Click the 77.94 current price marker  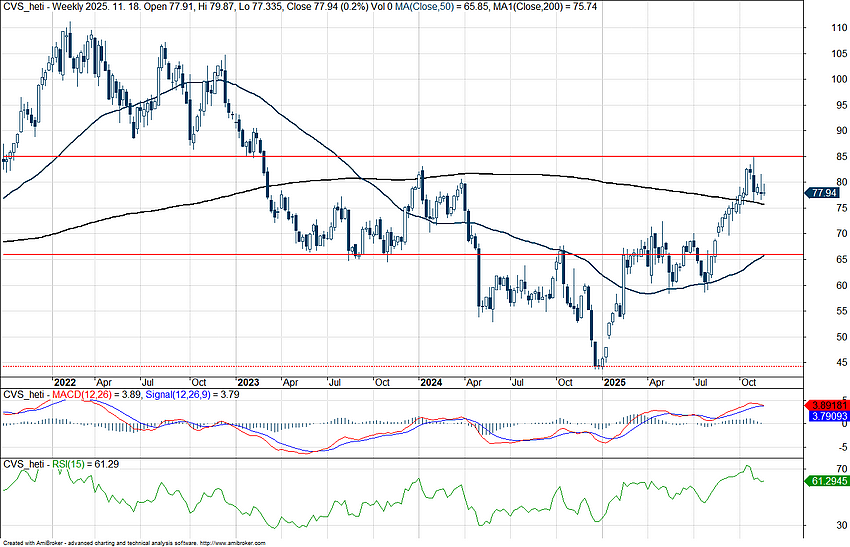click(x=825, y=192)
